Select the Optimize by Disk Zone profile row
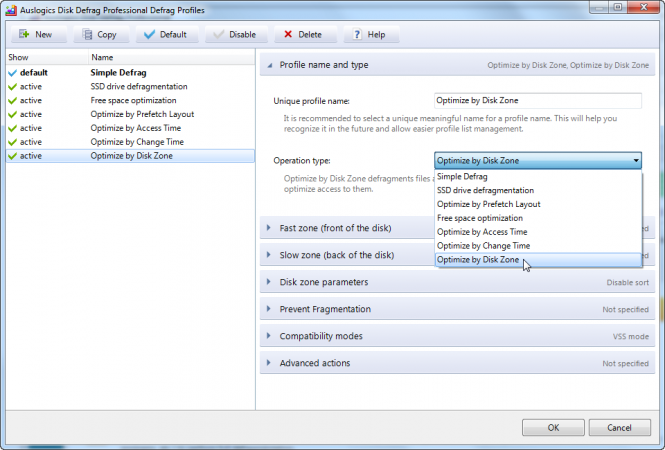The width and height of the screenshot is (665, 450). coord(130,156)
